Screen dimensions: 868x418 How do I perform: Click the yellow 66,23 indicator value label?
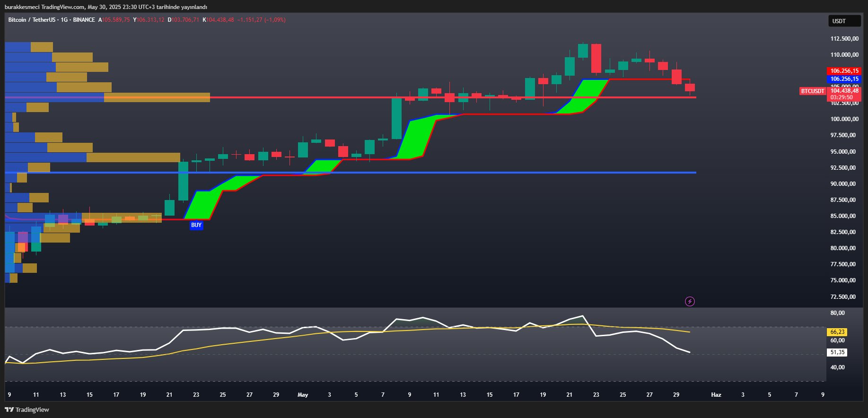[837, 332]
